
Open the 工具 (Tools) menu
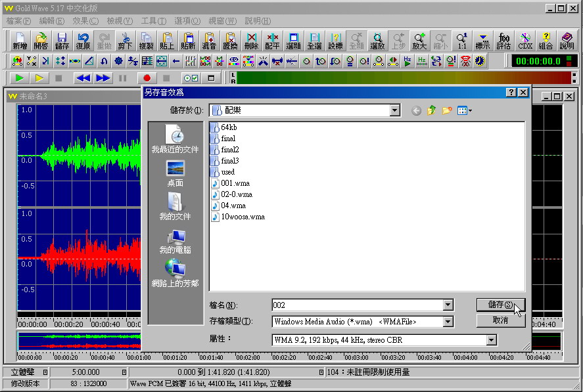pyautogui.click(x=153, y=21)
